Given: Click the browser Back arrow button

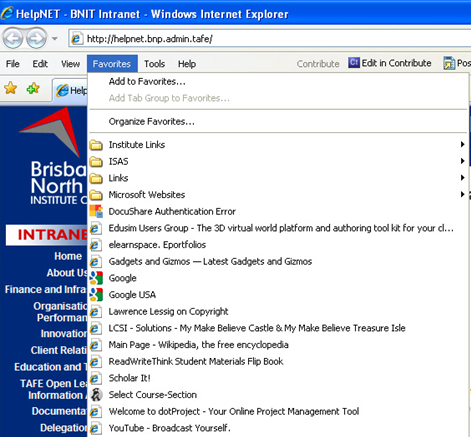Looking at the screenshot, I should pyautogui.click(x=13, y=38).
